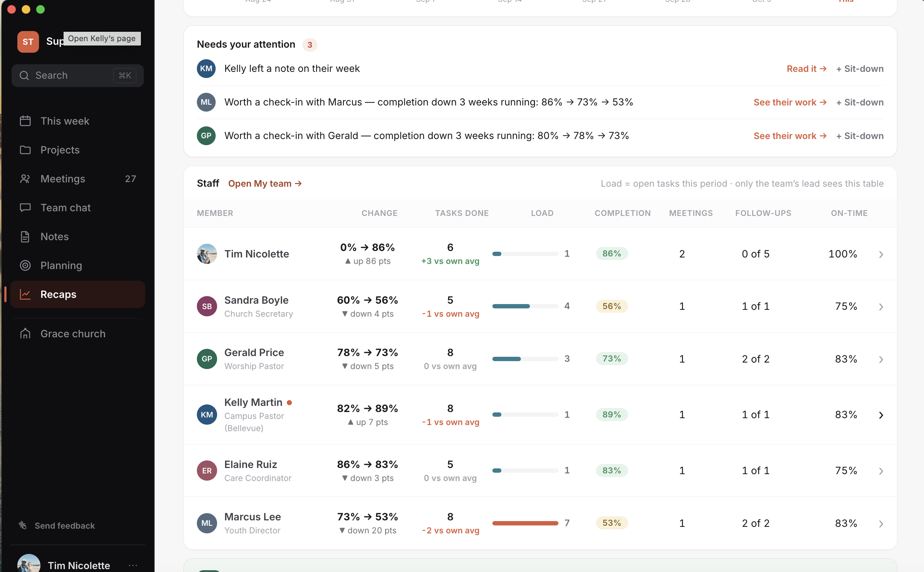The width and height of the screenshot is (924, 572).
Task: Expand Kelly Martin row chevron
Action: tap(881, 415)
